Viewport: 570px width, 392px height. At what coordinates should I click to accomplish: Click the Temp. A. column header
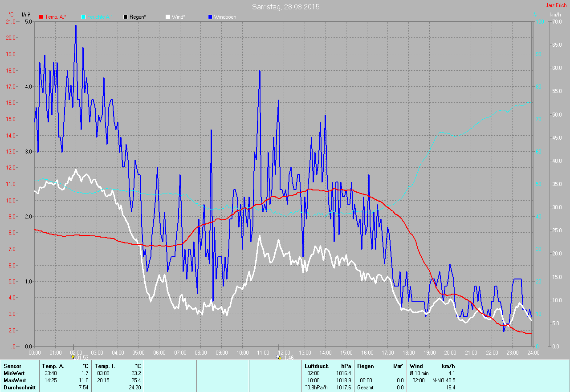[53, 366]
